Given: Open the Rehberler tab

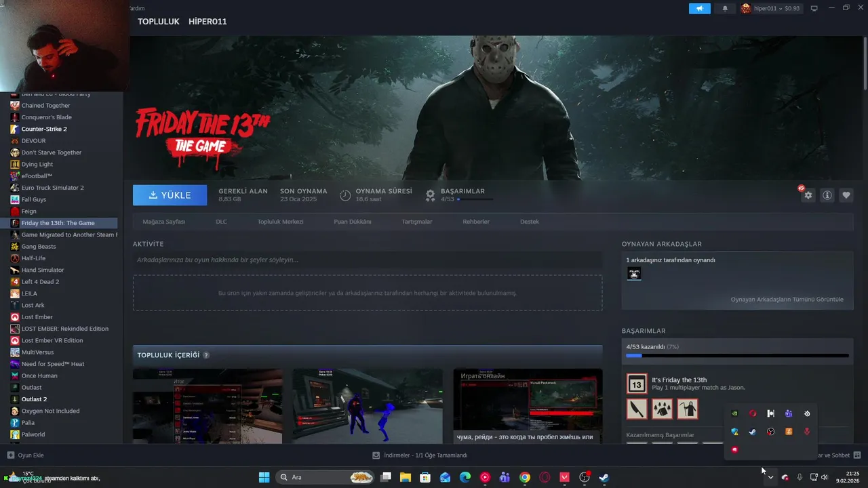Looking at the screenshot, I should click(476, 222).
